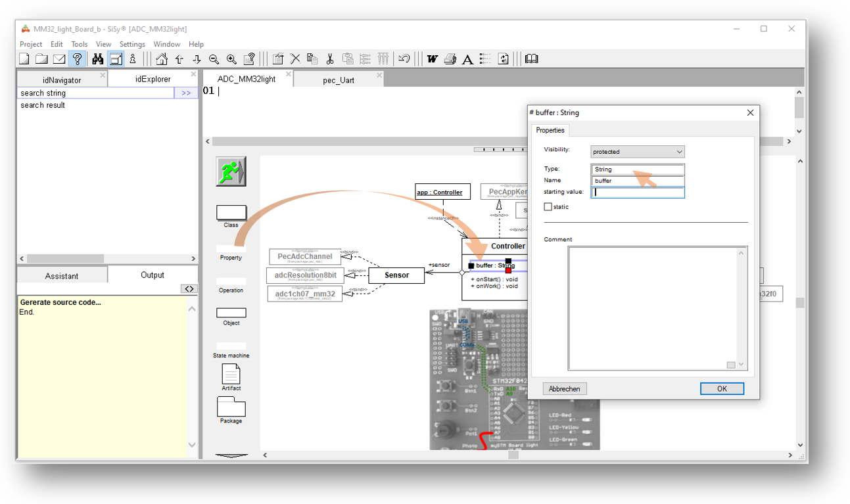Screen dimensions: 850x504
Task: Select the Class element in the palette
Action: [x=231, y=213]
